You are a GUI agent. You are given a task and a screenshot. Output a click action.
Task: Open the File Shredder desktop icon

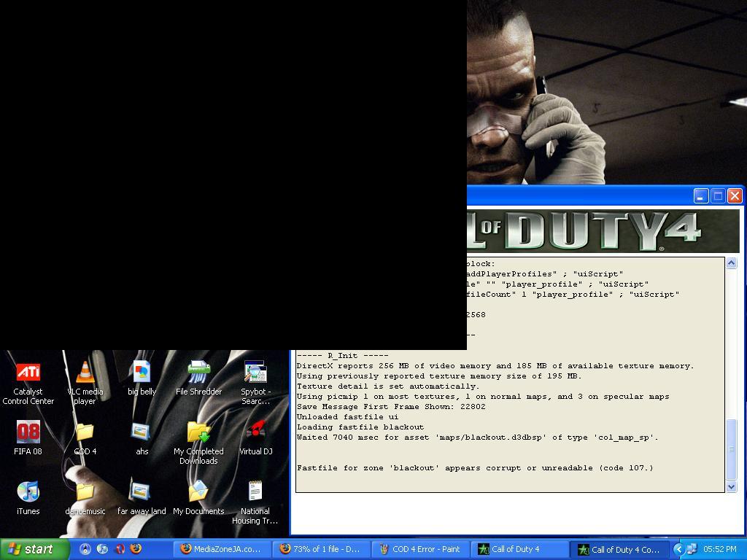(198, 373)
